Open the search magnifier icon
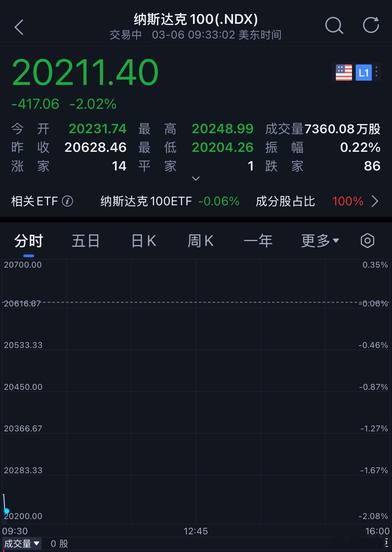 (x=334, y=25)
